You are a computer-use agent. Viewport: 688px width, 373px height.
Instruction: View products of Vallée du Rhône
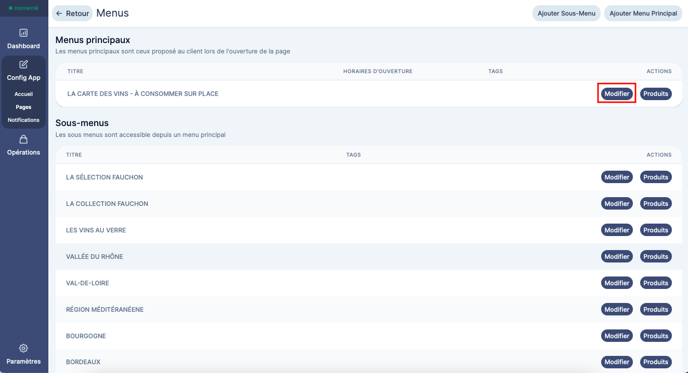coord(656,256)
